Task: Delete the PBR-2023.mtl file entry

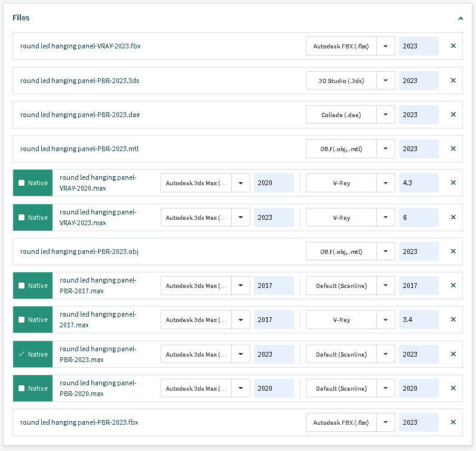Action: 453,149
